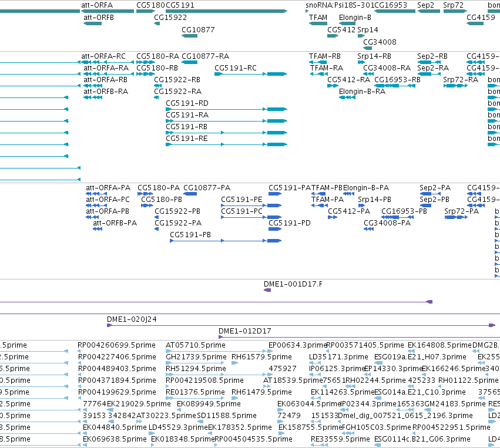Select the Elongin-B gene label

355,18
